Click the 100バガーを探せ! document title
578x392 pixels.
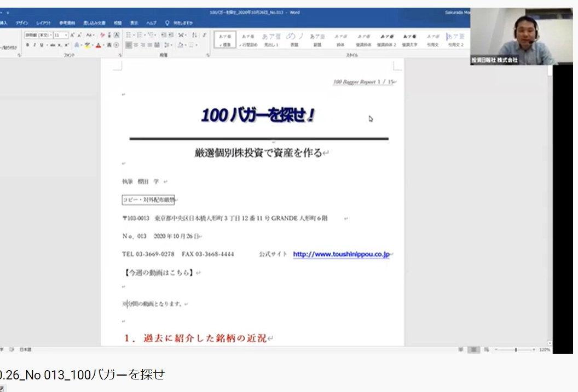(x=258, y=116)
